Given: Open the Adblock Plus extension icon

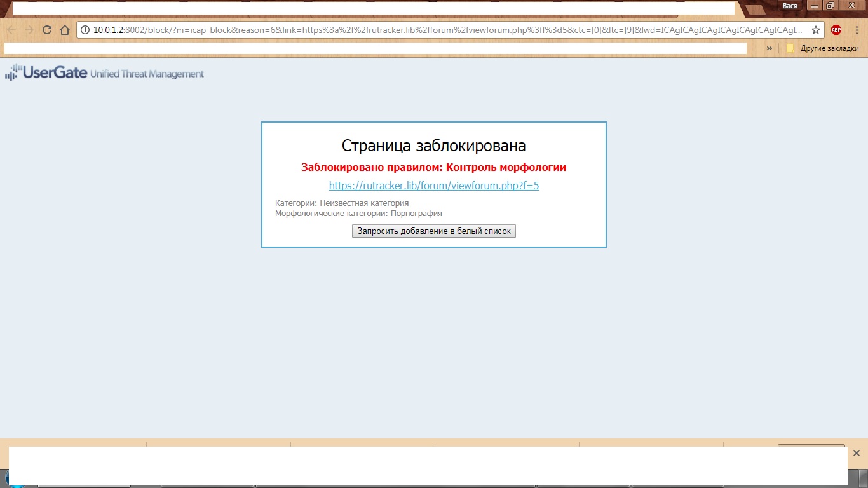Looking at the screenshot, I should 836,30.
